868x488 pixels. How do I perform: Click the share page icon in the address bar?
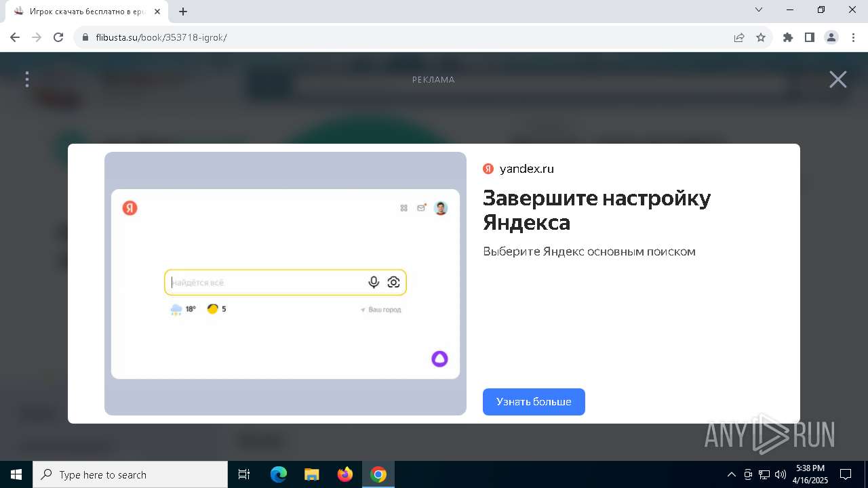tap(739, 37)
